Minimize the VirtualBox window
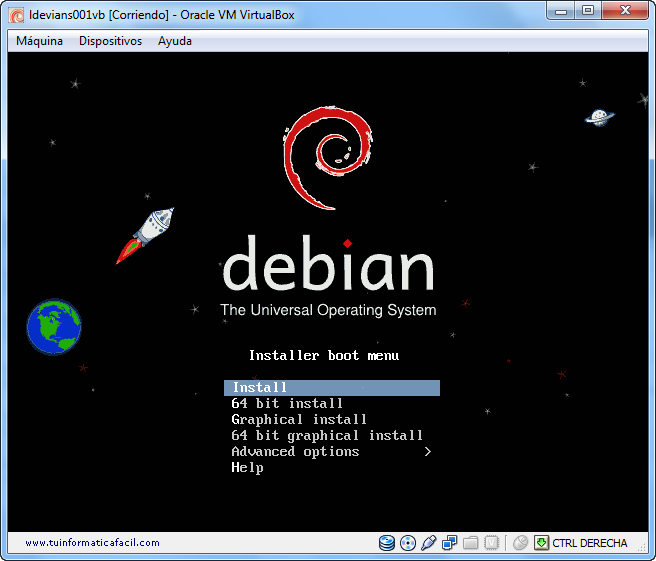 click(x=561, y=11)
